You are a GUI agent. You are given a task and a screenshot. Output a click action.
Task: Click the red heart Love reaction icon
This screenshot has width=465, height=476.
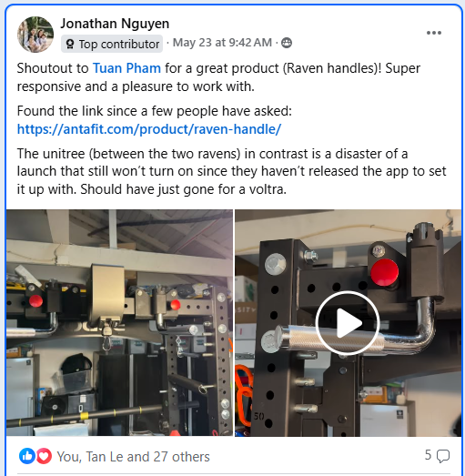click(x=44, y=456)
